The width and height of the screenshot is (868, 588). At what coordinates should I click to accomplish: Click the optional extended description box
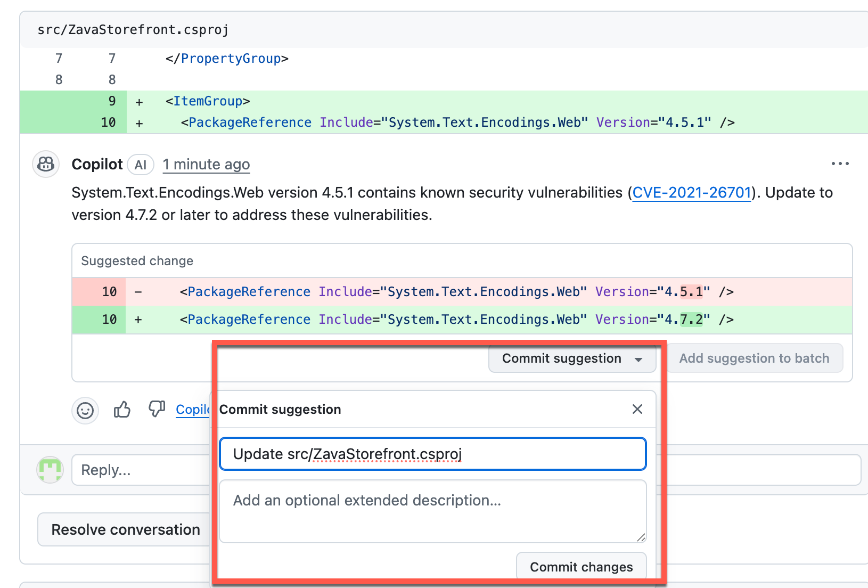(x=432, y=510)
